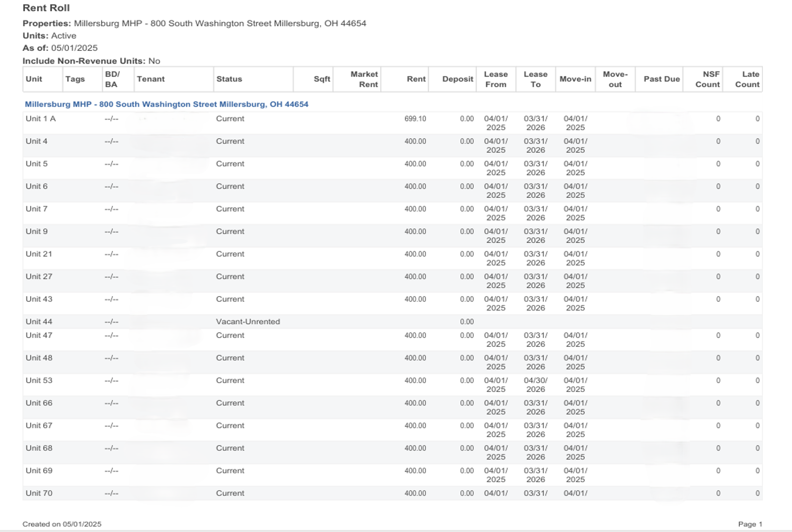Click the Market Rent column header

pyautogui.click(x=364, y=79)
